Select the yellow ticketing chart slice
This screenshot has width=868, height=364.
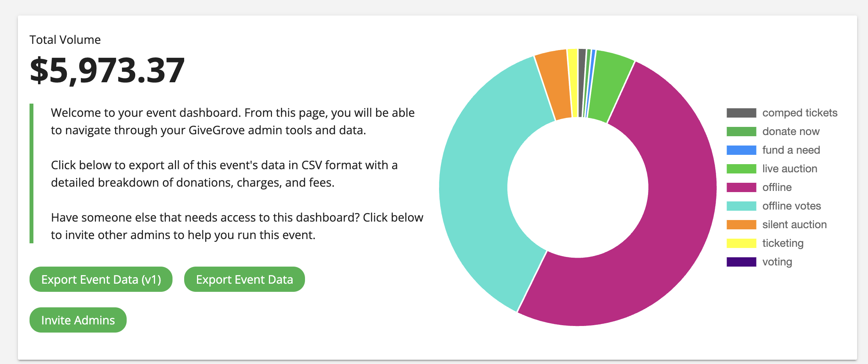[573, 82]
